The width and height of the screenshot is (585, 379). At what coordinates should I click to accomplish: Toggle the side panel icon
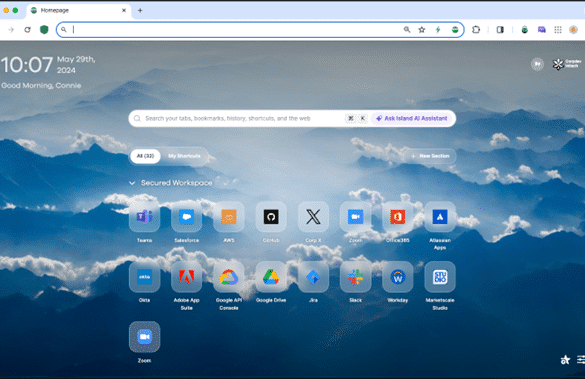(500, 29)
